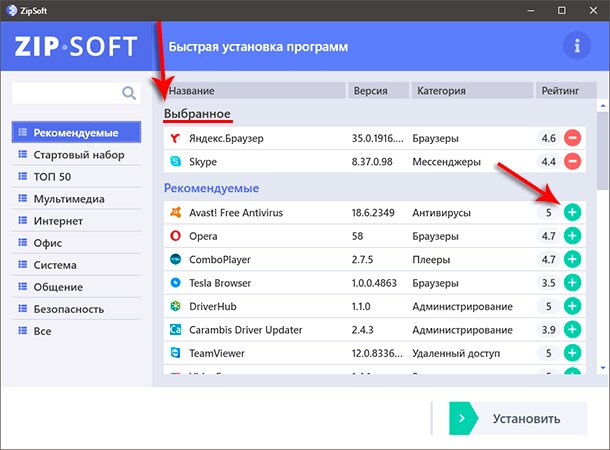The width and height of the screenshot is (610, 450).
Task: Open the ТОП 50 category
Action: pyautogui.click(x=76, y=177)
